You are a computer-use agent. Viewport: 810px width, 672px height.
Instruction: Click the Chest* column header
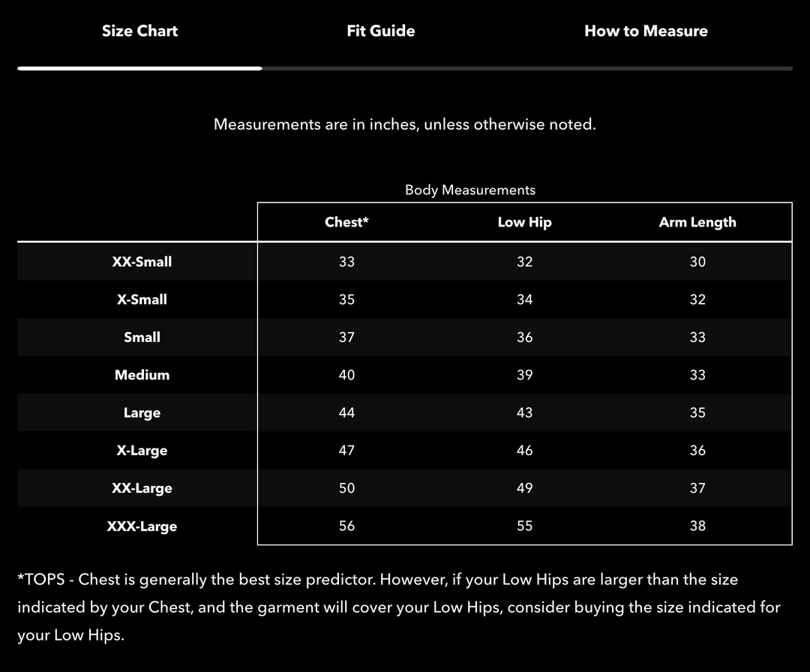pyautogui.click(x=346, y=222)
